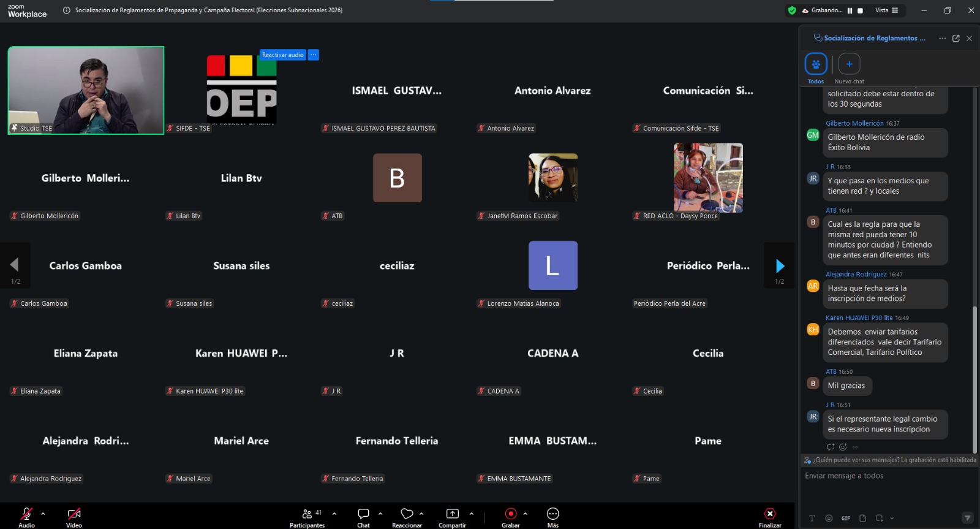Open the emoji picker in chat composer
Image resolution: width=980 pixels, height=529 pixels.
pos(829,518)
